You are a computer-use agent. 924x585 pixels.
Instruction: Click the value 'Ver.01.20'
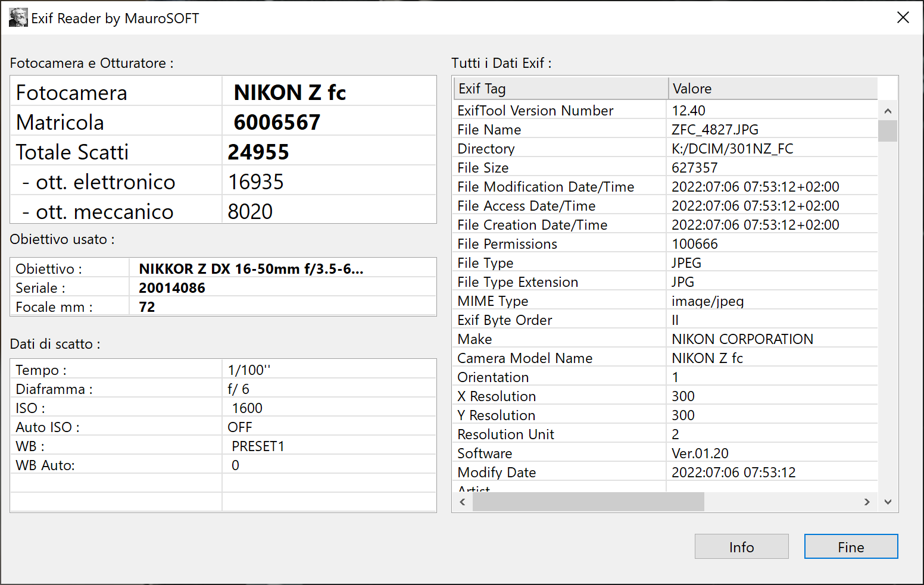pyautogui.click(x=700, y=453)
